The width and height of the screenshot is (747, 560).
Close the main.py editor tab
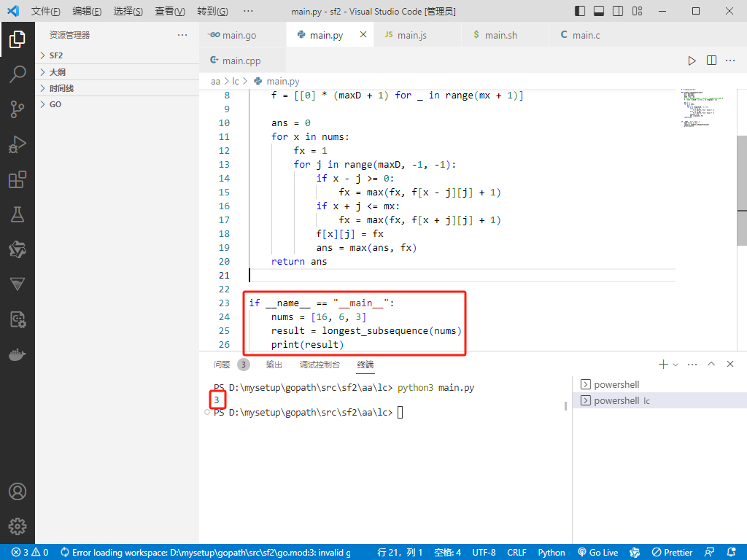tap(363, 34)
